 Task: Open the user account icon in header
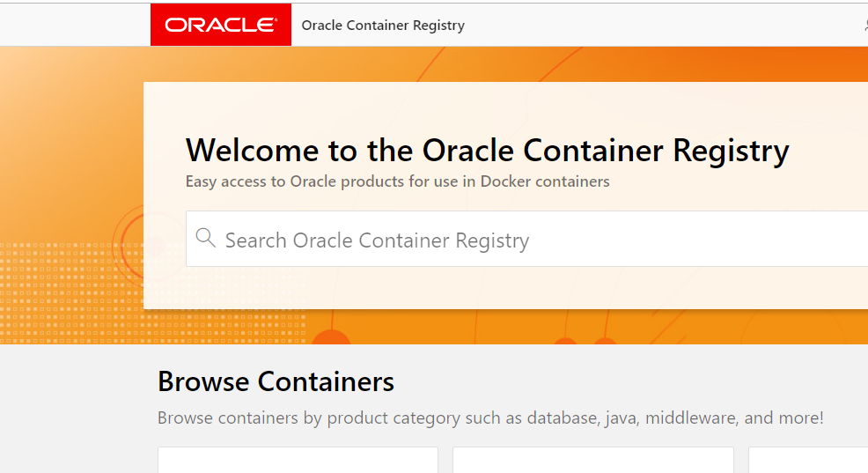click(864, 25)
